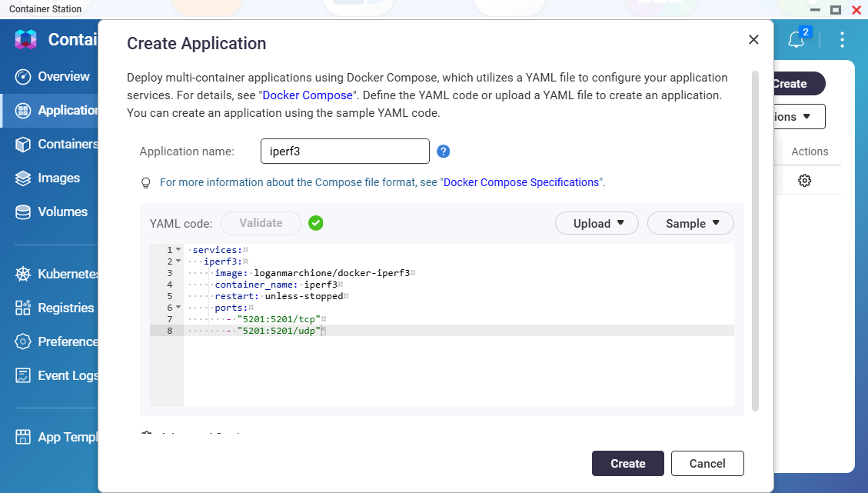Open the background Actions dropdown behind the dialog

[x=800, y=117]
